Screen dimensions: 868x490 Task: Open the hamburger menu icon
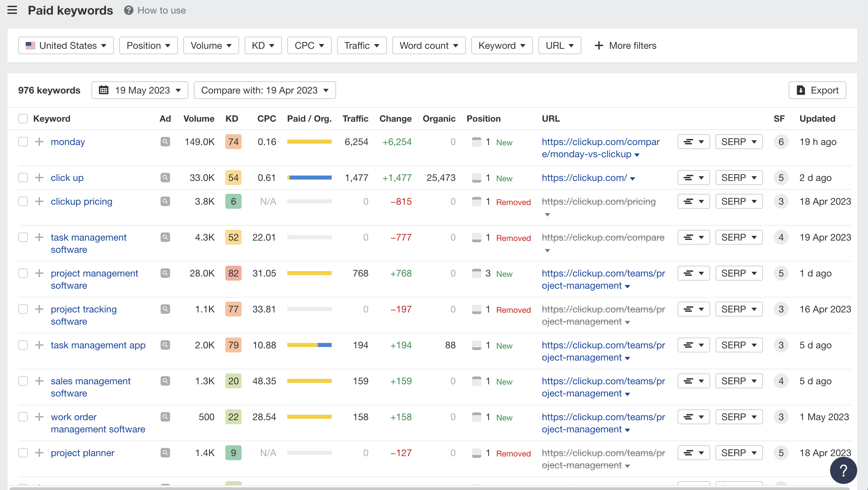point(12,10)
